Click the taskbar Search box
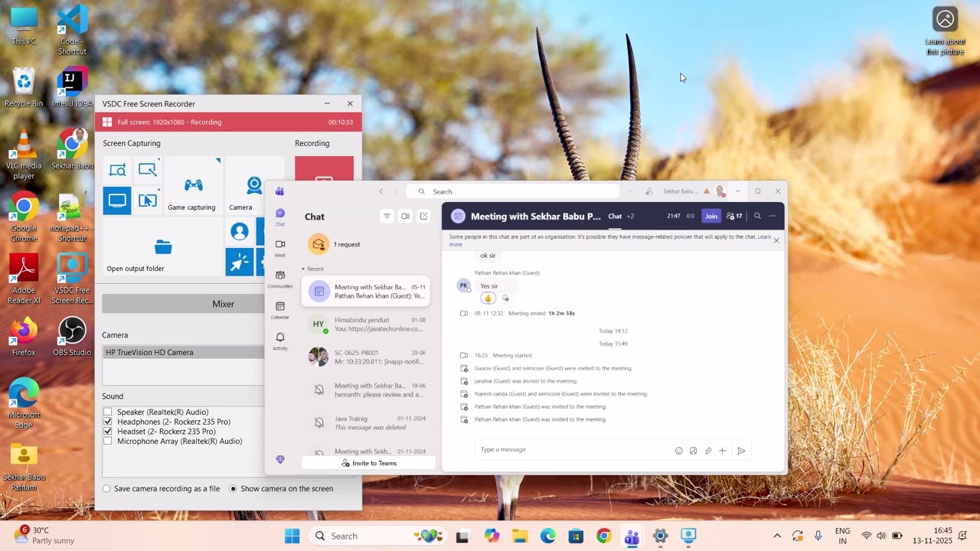This screenshot has width=980, height=551. 379,536
